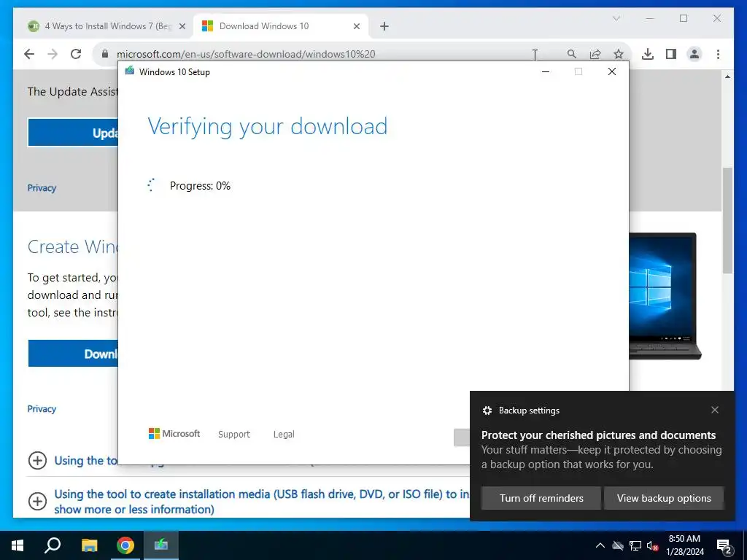Open the zoom magnifier in address bar
The image size is (747, 560).
tap(572, 54)
